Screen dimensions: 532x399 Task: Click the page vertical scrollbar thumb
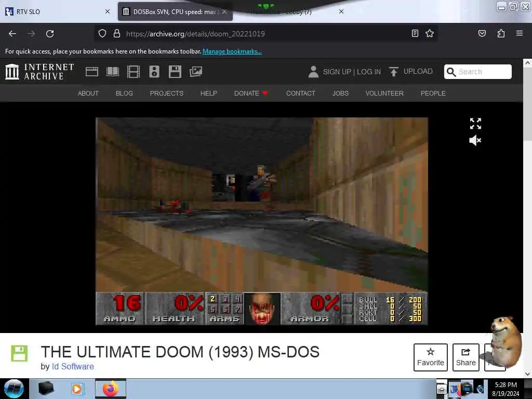click(x=527, y=103)
